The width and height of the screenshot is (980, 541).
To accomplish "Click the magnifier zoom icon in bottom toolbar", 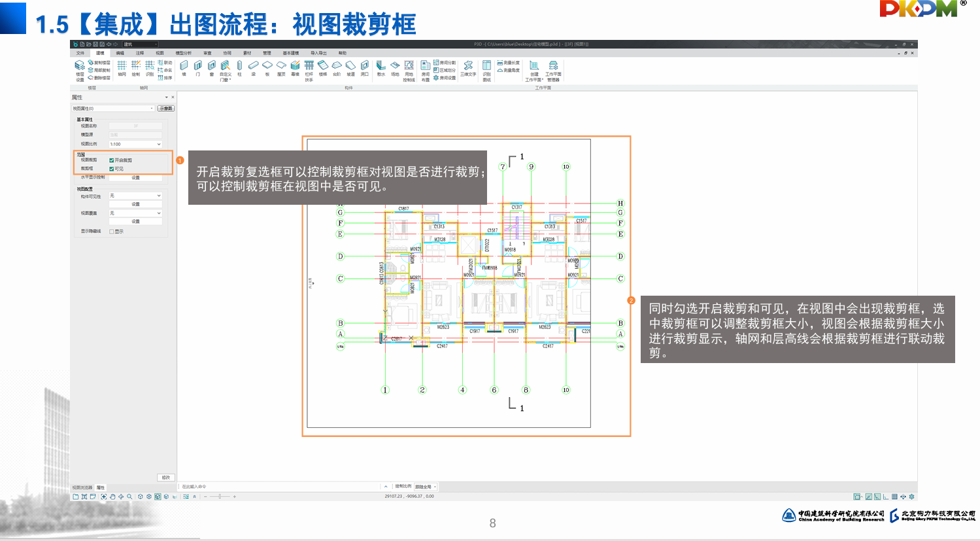I will pyautogui.click(x=129, y=497).
